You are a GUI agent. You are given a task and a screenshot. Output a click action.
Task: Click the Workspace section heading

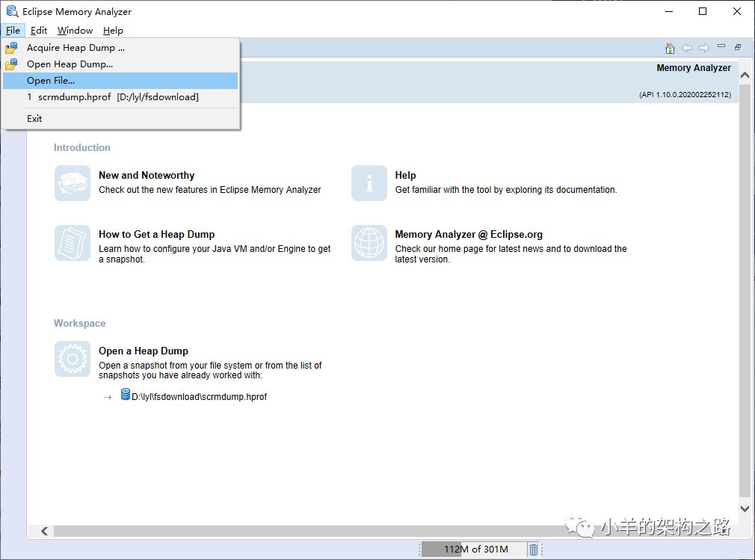pos(79,324)
